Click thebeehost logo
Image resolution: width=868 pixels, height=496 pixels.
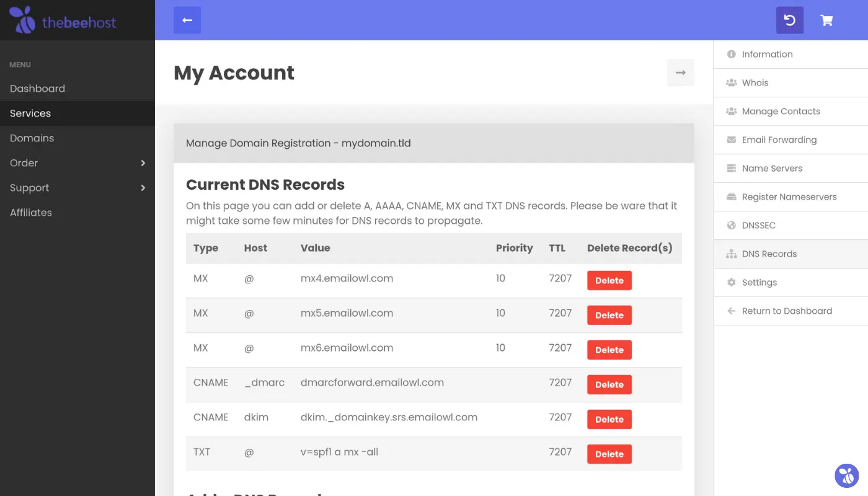tap(63, 20)
